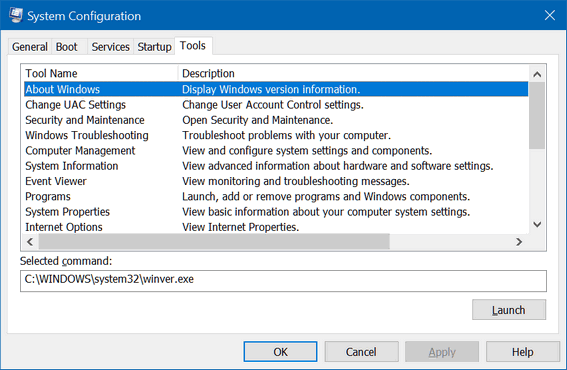Go to the Services tab

click(110, 47)
